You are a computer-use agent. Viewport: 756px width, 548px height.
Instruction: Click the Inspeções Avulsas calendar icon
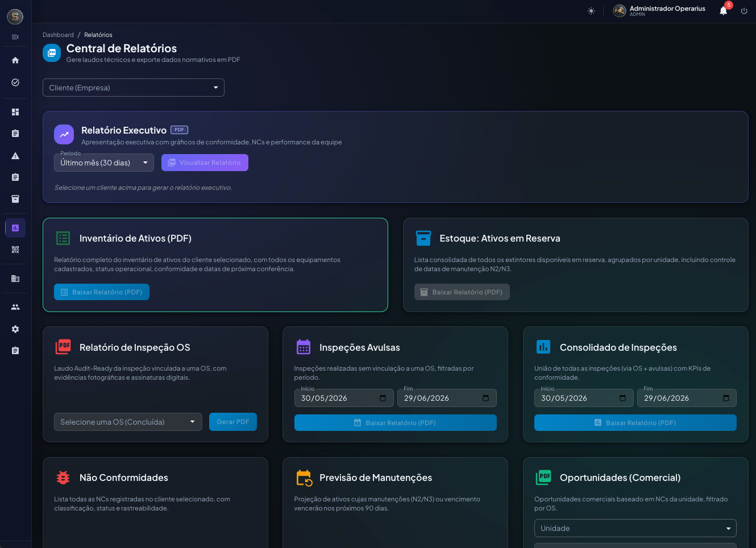304,347
